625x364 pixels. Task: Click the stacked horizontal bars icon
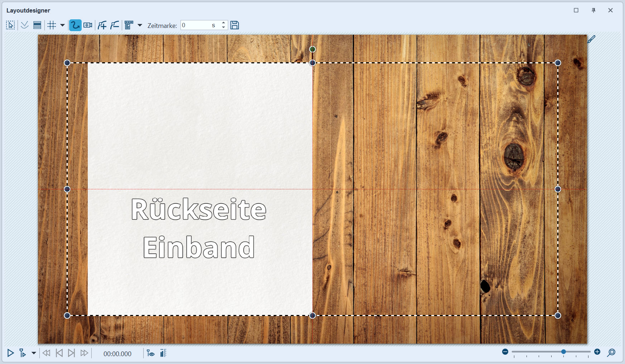tap(37, 25)
